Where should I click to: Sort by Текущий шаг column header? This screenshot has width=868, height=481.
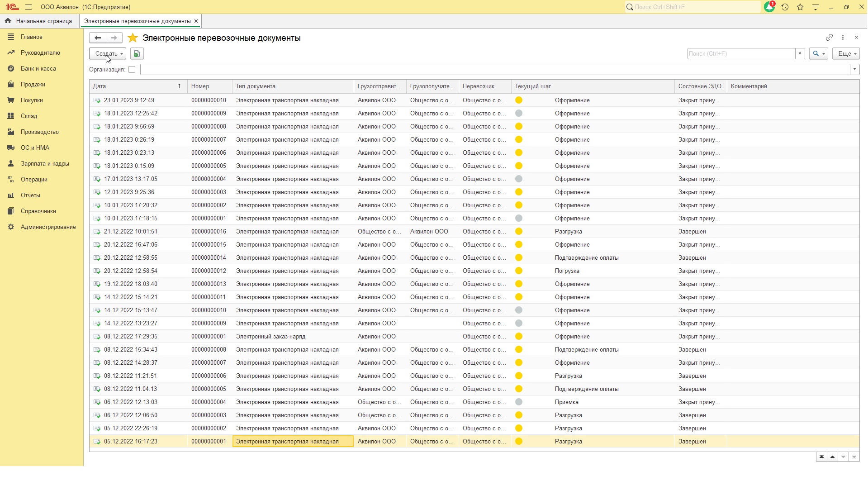(593, 86)
